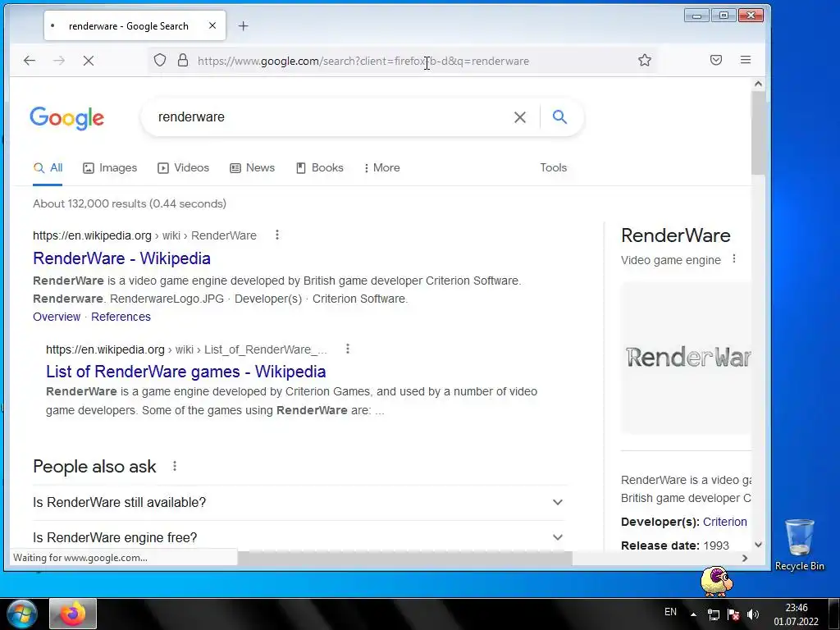Open Recycle Bin on desktop
This screenshot has height=630, width=840.
pyautogui.click(x=799, y=545)
